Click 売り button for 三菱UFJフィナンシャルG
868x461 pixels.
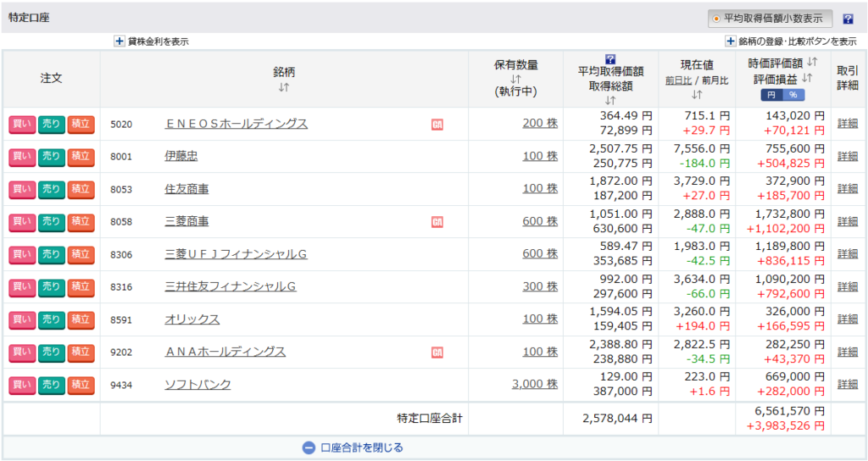[x=52, y=254]
